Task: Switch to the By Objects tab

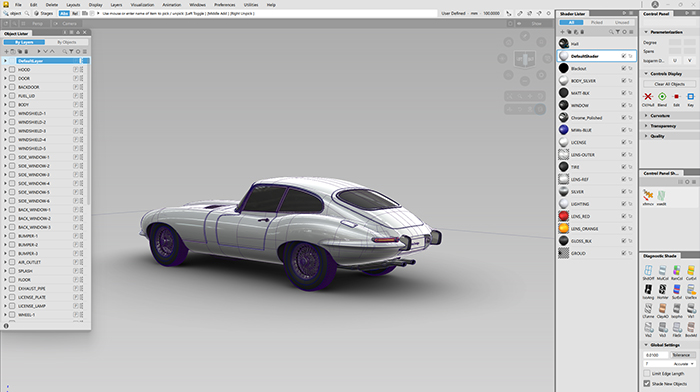Action: [x=67, y=42]
